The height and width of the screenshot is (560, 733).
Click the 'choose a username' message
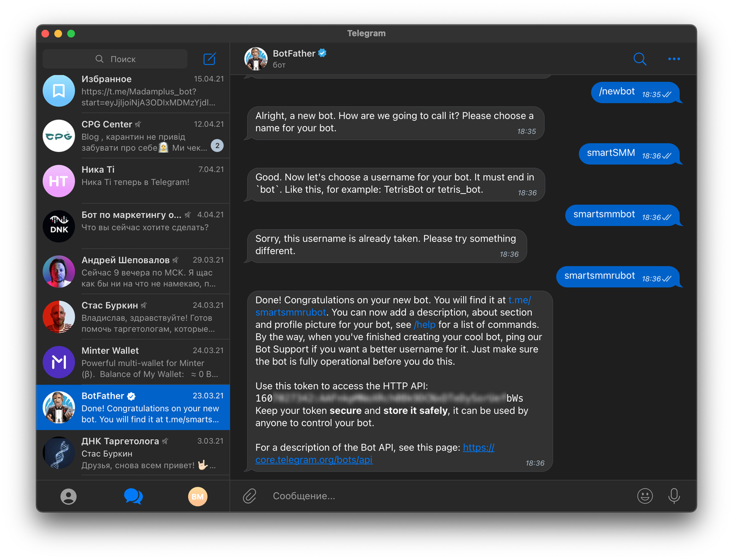click(x=396, y=184)
